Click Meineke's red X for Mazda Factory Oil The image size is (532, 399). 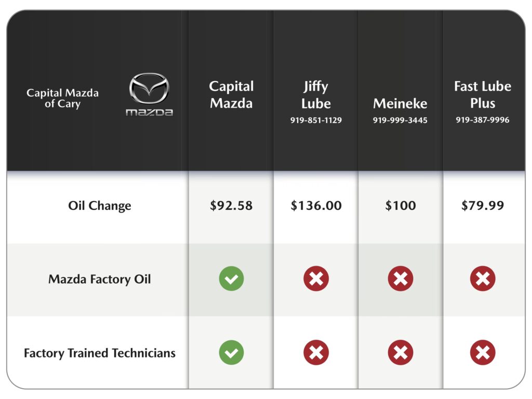401,279
